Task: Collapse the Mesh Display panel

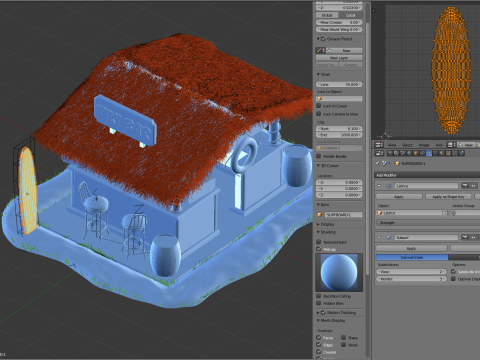Action: point(318,321)
